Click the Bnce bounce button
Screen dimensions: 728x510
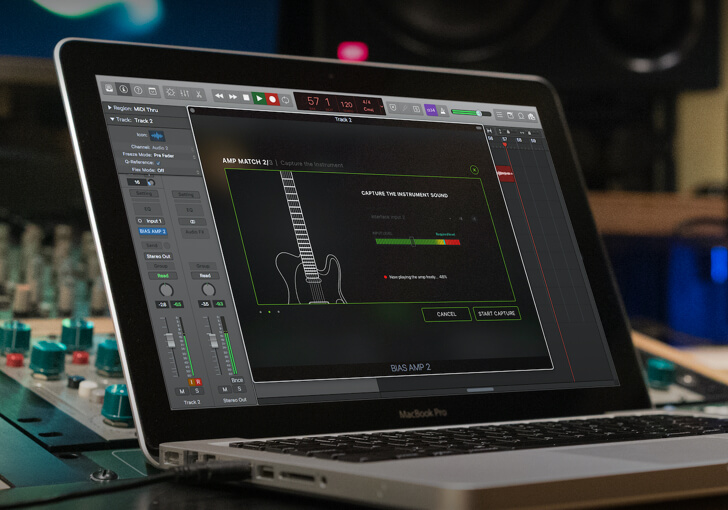(237, 380)
